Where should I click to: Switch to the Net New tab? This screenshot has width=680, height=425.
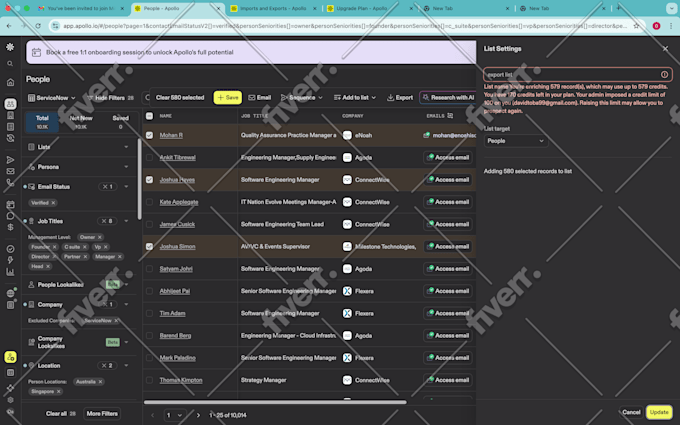81,122
